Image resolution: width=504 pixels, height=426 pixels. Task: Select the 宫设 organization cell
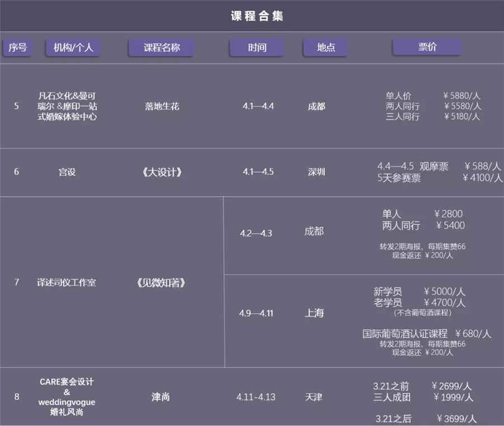(67, 172)
